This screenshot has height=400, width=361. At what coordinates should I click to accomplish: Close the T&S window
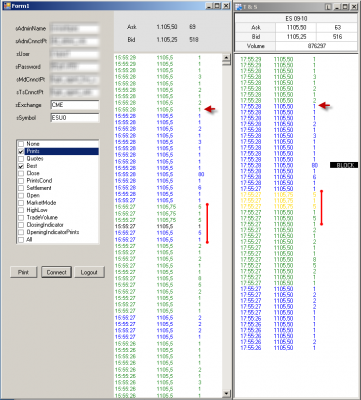pos(353,6)
